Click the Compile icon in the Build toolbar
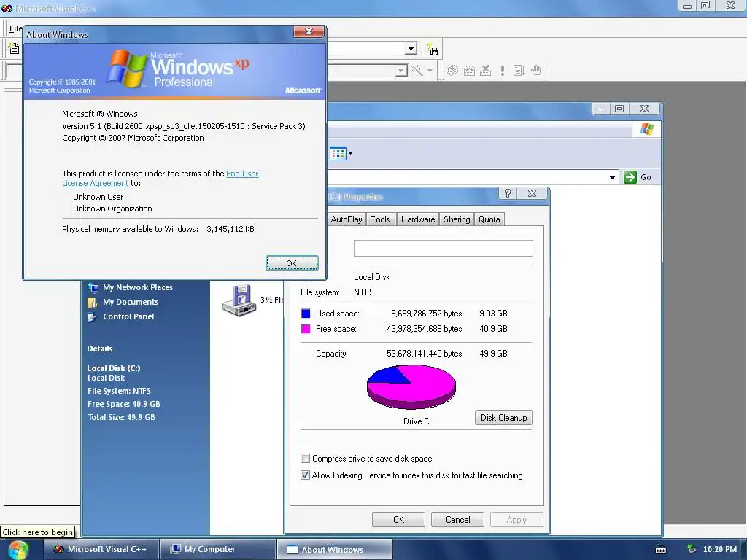Screen dimensions: 747x560 pos(452,71)
